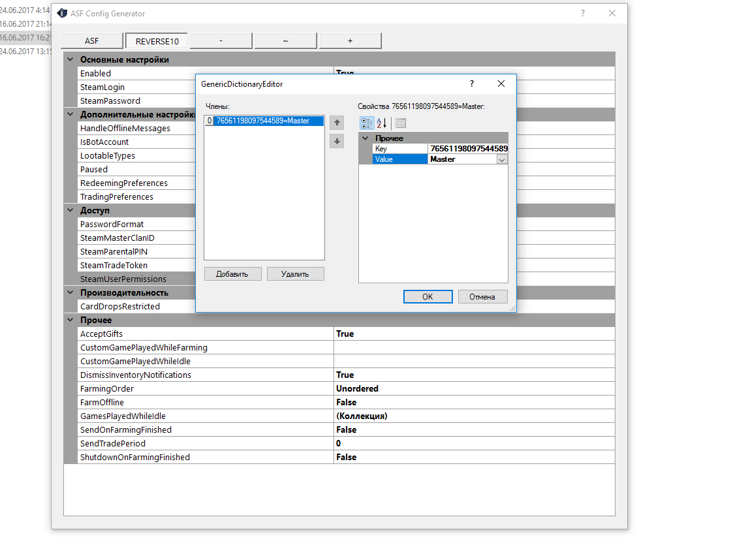Move selected member up with arrow button
Viewport: 731px width, 560px height.
tap(337, 123)
